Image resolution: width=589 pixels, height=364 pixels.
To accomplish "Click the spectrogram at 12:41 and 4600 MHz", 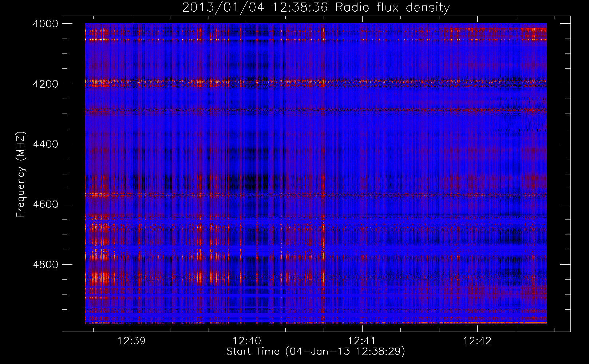I will 362,204.
